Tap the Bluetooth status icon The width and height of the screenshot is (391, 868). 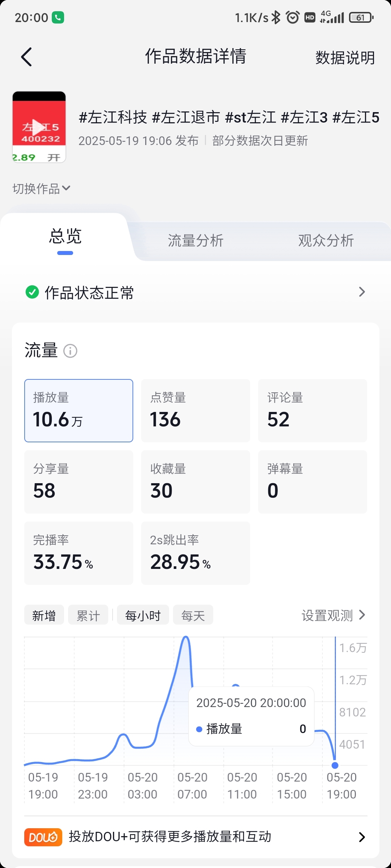coord(276,17)
